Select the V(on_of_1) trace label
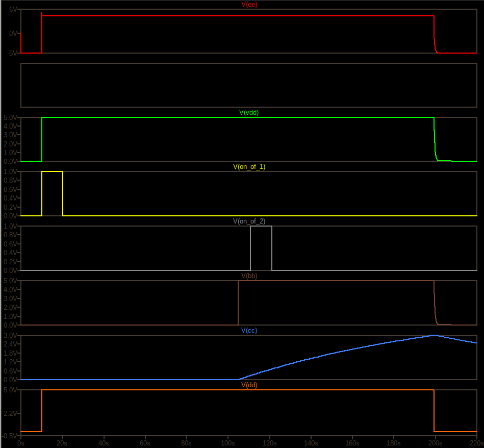484x448 pixels. pos(249,167)
